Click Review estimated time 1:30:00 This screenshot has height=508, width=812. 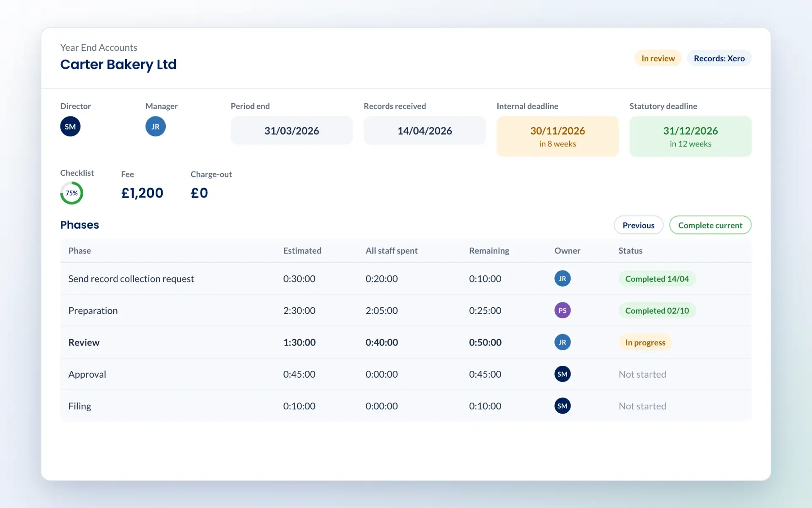(x=299, y=342)
